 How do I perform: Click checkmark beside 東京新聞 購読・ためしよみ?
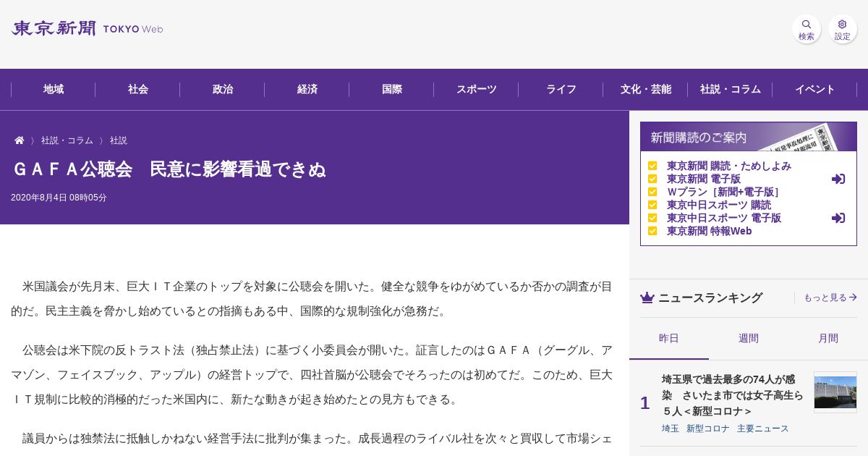point(652,166)
